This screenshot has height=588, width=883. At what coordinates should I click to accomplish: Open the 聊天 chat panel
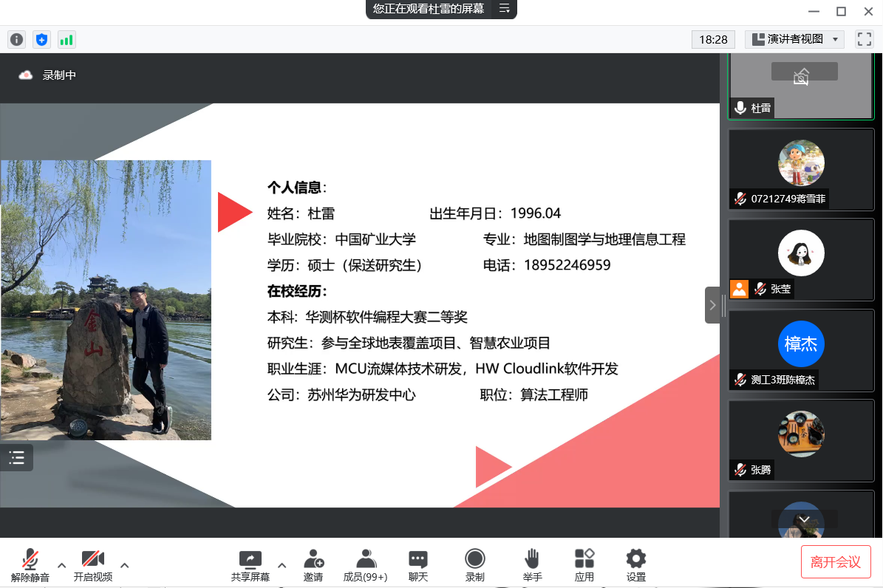point(418,564)
